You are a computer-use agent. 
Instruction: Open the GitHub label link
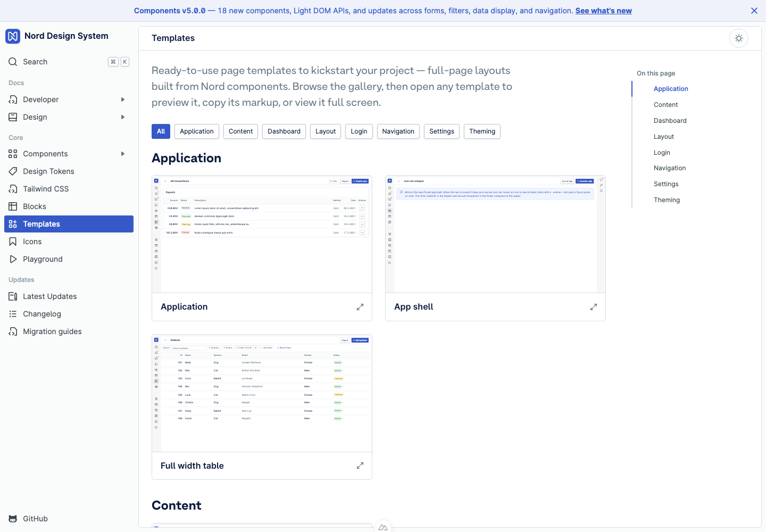35,519
